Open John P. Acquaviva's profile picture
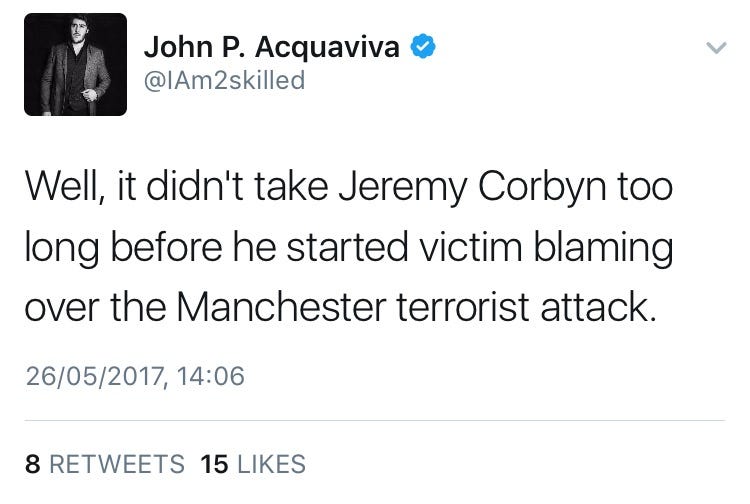The height and width of the screenshot is (504, 750). [76, 65]
